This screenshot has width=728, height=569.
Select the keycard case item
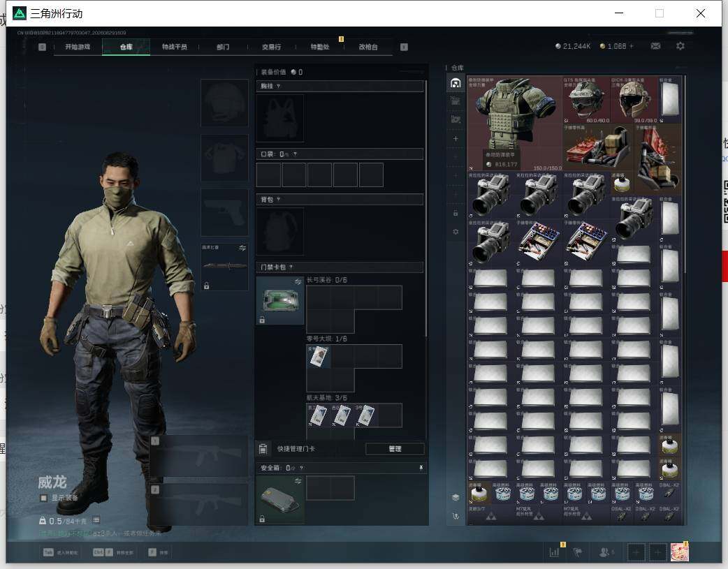(280, 300)
